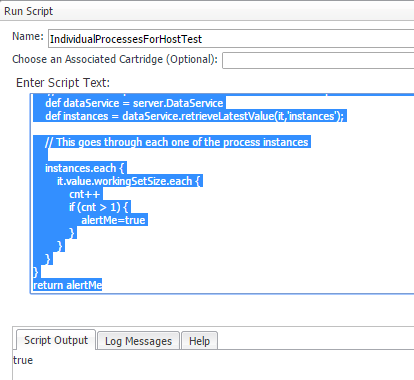
Task: Open the Log Messages tab
Action: pos(138,341)
